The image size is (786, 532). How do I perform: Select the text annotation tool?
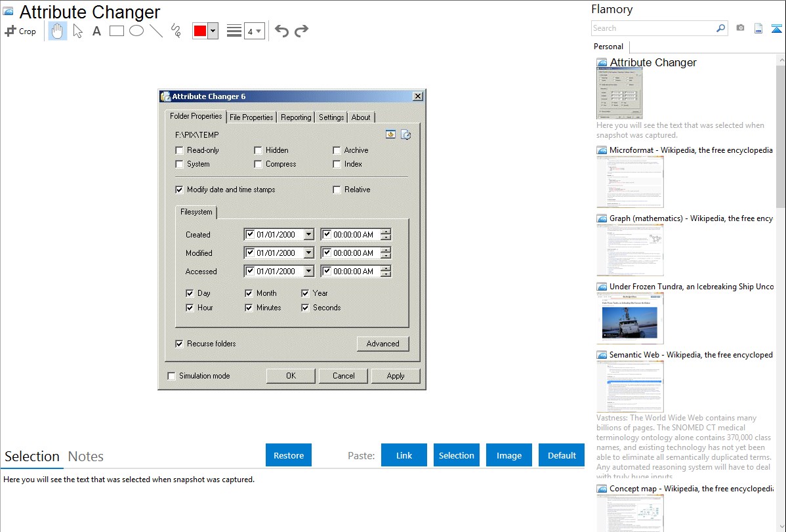click(96, 31)
